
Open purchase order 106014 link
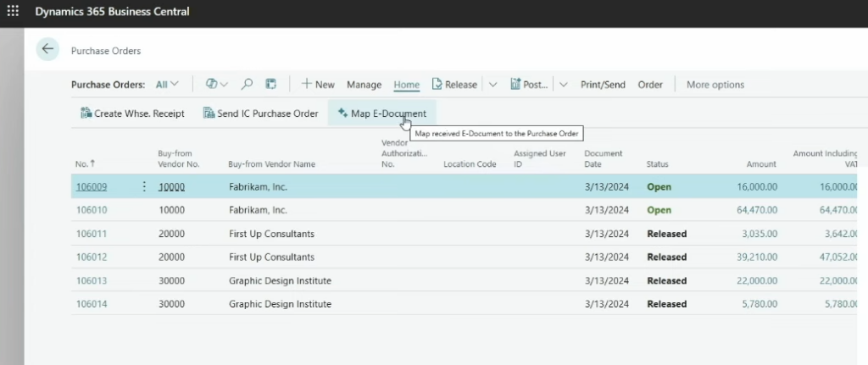pos(92,304)
